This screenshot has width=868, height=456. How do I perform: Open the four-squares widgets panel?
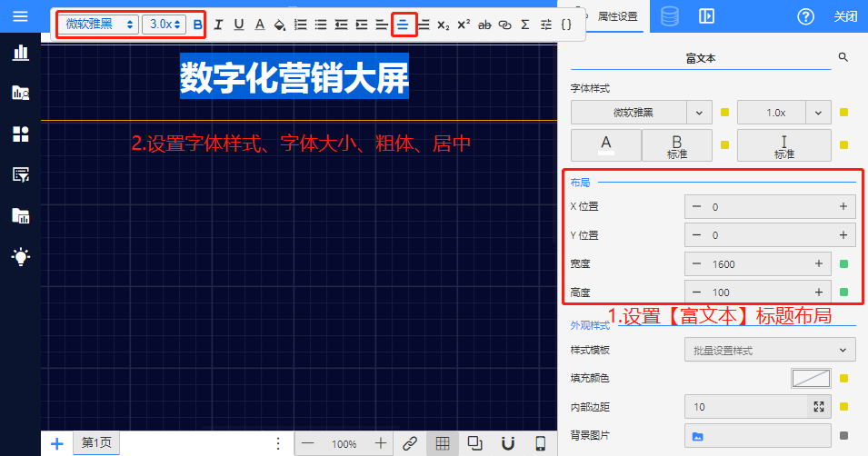pyautogui.click(x=21, y=134)
